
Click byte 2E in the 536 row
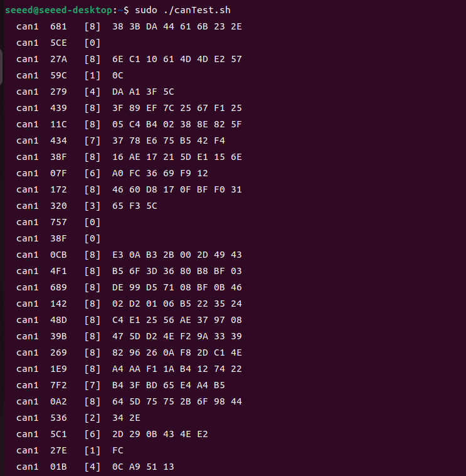click(135, 418)
